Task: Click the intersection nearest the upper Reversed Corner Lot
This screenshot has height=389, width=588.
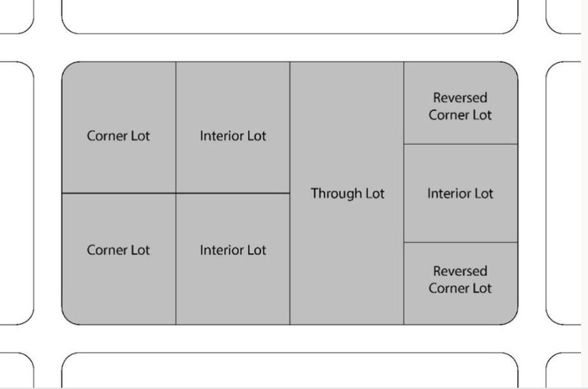Action: tap(532, 48)
